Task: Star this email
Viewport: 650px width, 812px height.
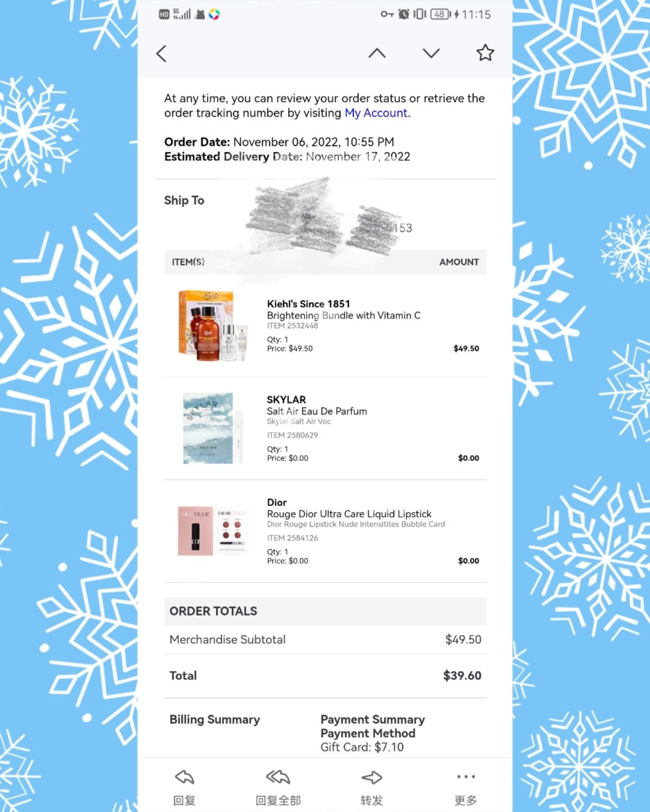Action: pyautogui.click(x=485, y=53)
